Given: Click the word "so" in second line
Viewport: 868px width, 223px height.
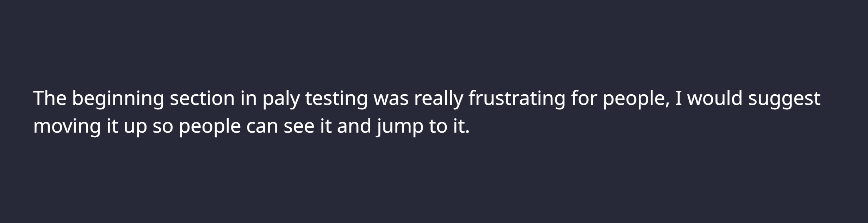Looking at the screenshot, I should [163, 127].
